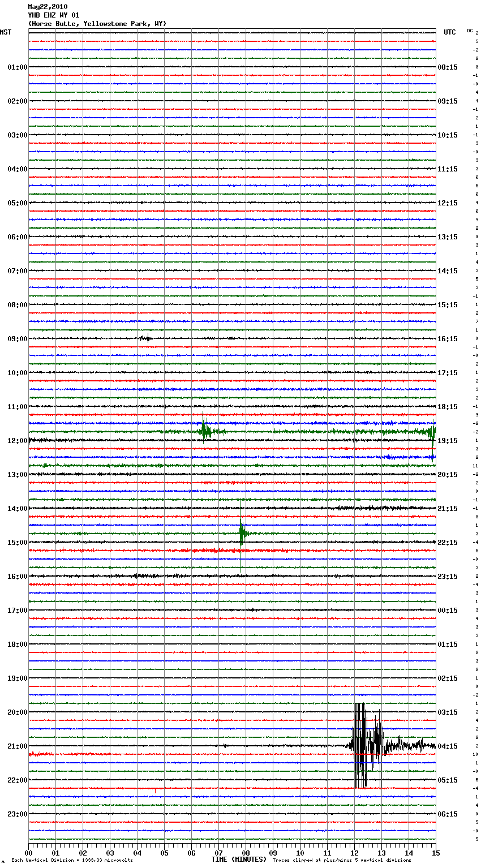The height and width of the screenshot is (868, 481).
Task: Select the 07:00 MST time label
Action: pyautogui.click(x=18, y=271)
